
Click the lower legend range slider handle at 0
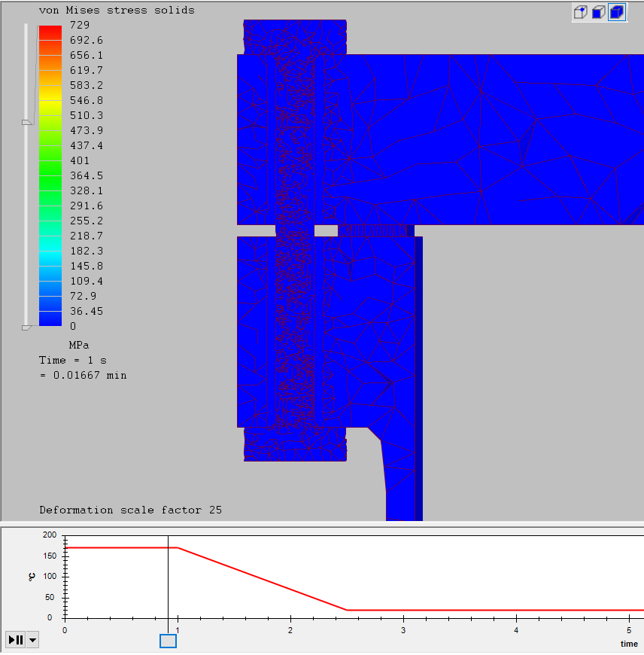(x=27, y=328)
